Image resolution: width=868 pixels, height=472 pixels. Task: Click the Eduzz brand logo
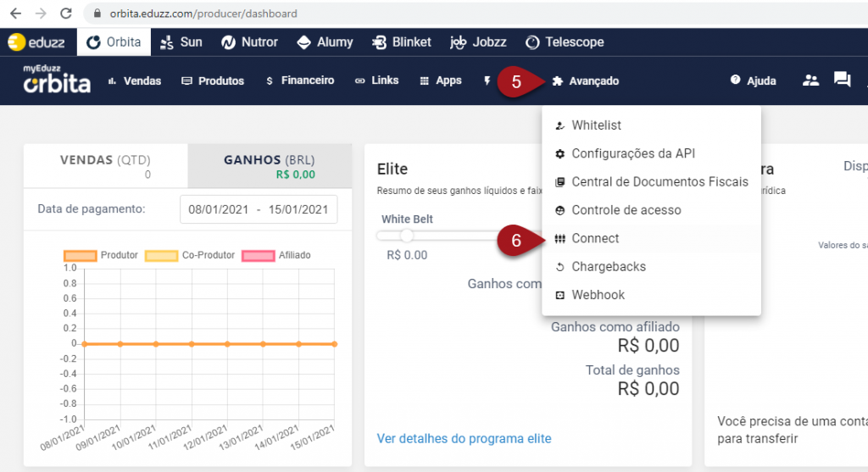pos(38,42)
